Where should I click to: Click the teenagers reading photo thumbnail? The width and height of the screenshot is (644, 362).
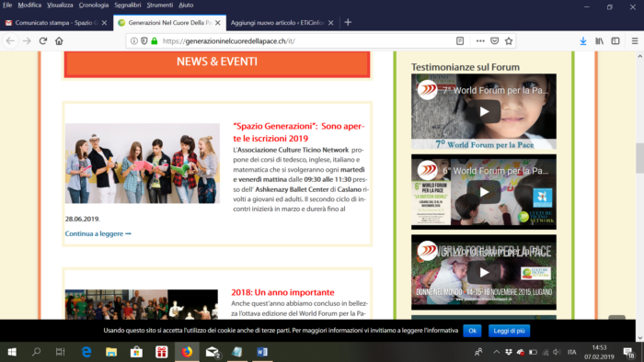point(142,164)
